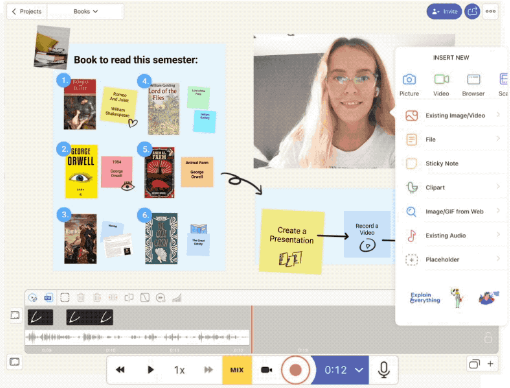This screenshot has height=388, width=510.
Task: Expand the Books project dropdown
Action: coord(86,11)
